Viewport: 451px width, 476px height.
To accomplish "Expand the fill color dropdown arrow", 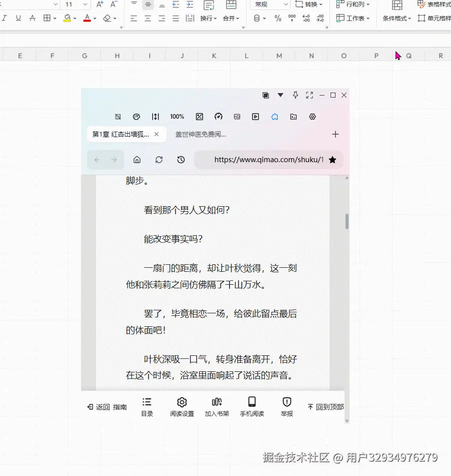I will (x=75, y=19).
